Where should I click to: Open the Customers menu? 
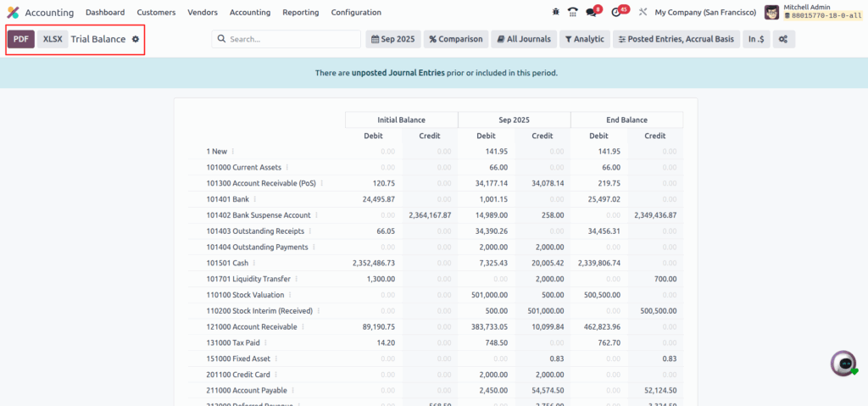click(156, 12)
